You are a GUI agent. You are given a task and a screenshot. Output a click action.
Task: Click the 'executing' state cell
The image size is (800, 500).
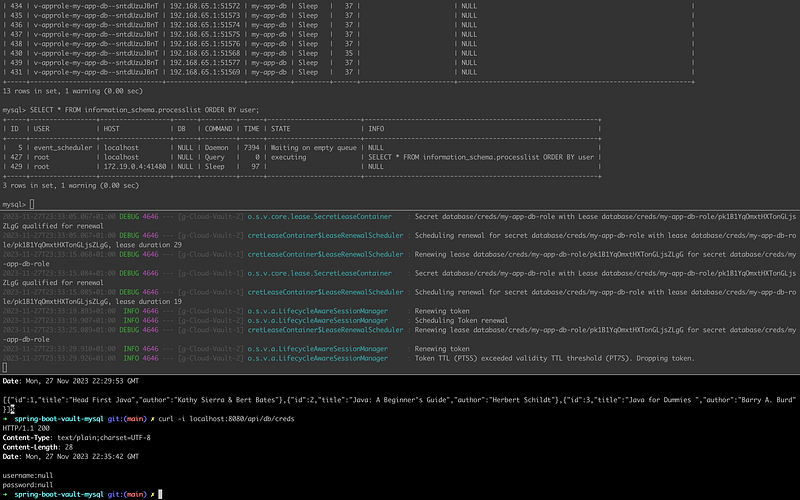pos(289,157)
